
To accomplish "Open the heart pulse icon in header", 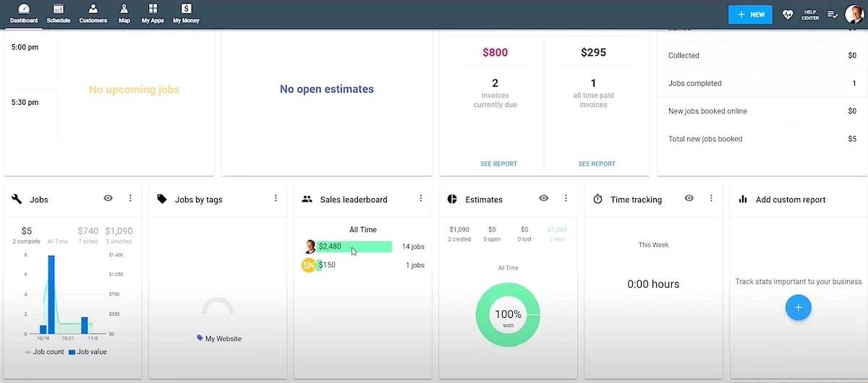I will [x=788, y=14].
